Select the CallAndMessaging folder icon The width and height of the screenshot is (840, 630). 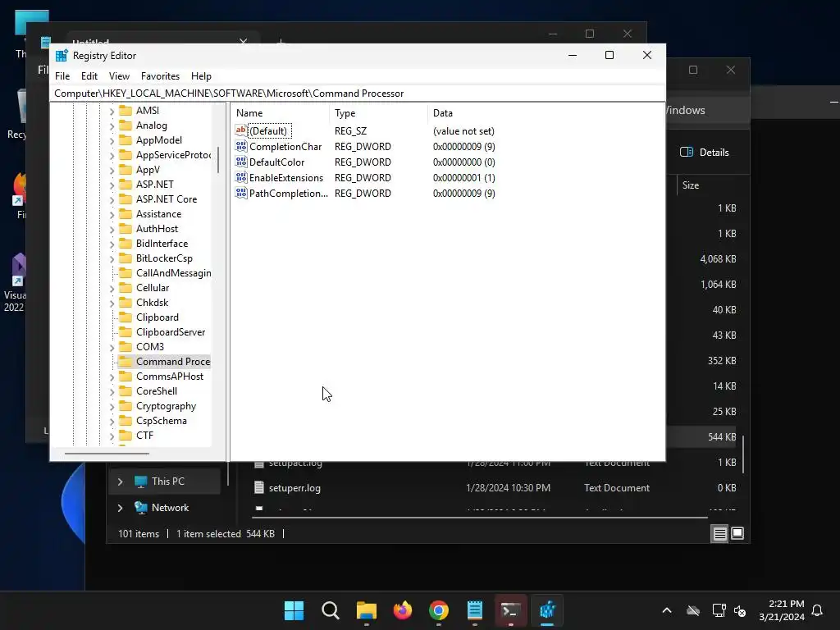[x=126, y=273]
